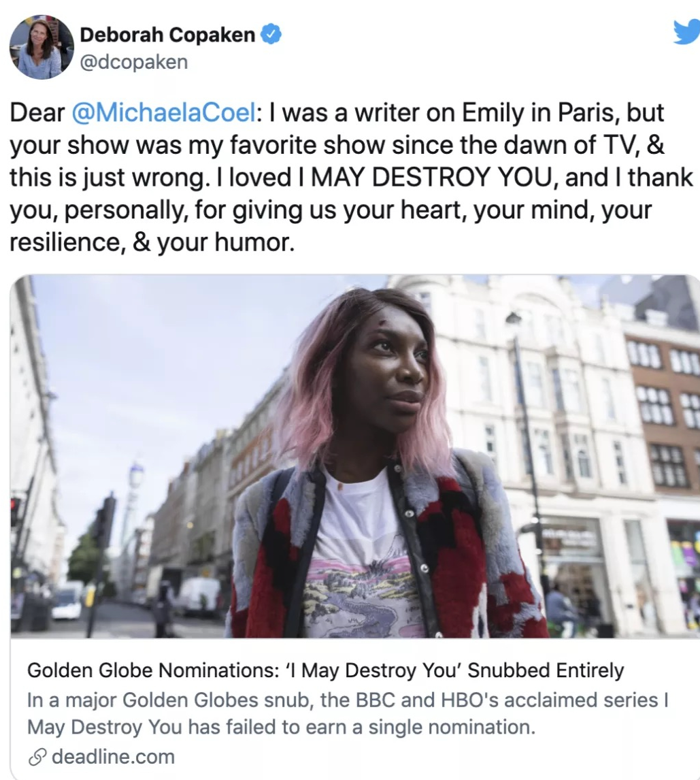Click the card description about Golden Globes snub
The image size is (700, 780).
(348, 713)
